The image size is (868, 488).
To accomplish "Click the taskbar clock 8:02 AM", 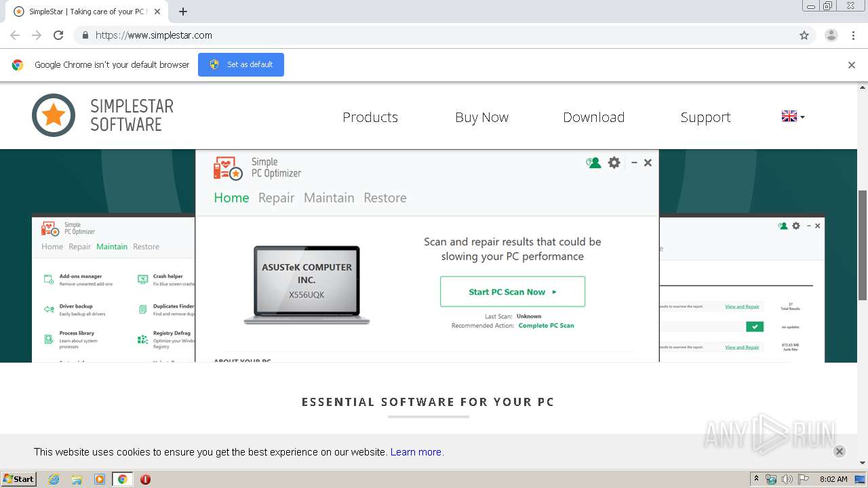I will (x=833, y=479).
